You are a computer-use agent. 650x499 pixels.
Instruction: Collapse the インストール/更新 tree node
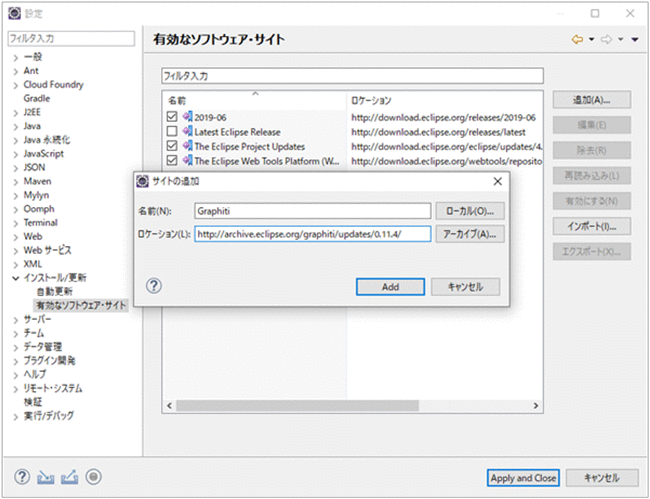pyautogui.click(x=16, y=278)
